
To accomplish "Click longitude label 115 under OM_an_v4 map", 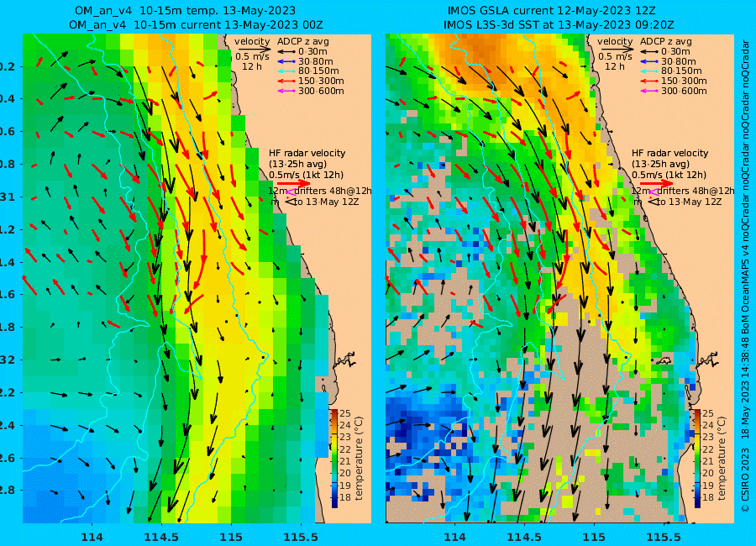I will (231, 537).
